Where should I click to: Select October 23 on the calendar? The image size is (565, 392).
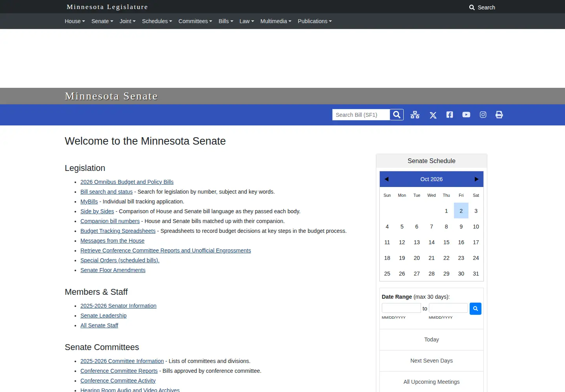(x=461, y=258)
